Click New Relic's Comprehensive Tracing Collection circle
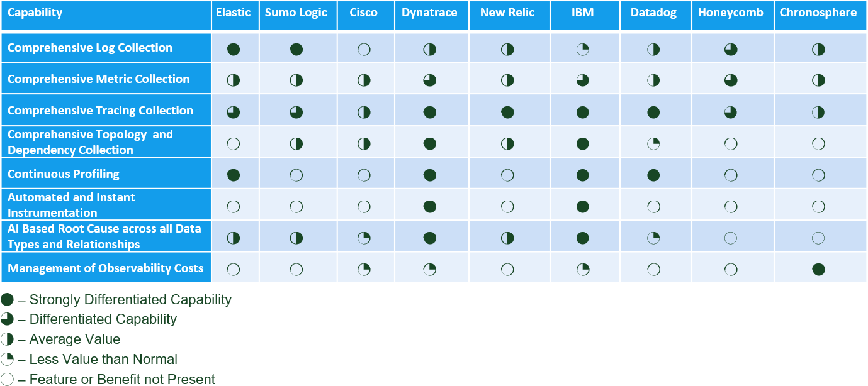 [507, 113]
